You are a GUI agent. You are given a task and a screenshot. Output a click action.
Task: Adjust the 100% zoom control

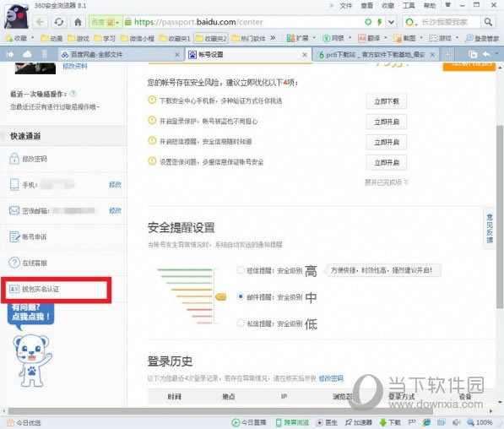(x=480, y=422)
